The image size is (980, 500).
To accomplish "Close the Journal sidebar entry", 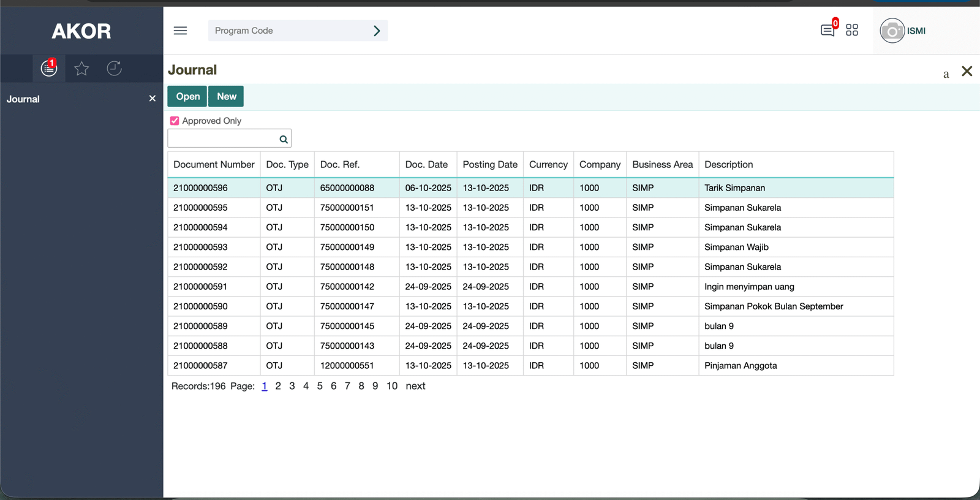I will pyautogui.click(x=153, y=99).
